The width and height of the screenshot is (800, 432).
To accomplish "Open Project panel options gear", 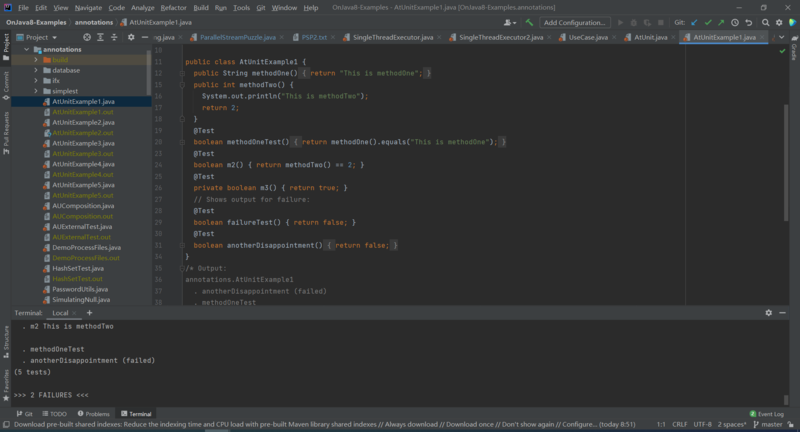I will coord(131,37).
